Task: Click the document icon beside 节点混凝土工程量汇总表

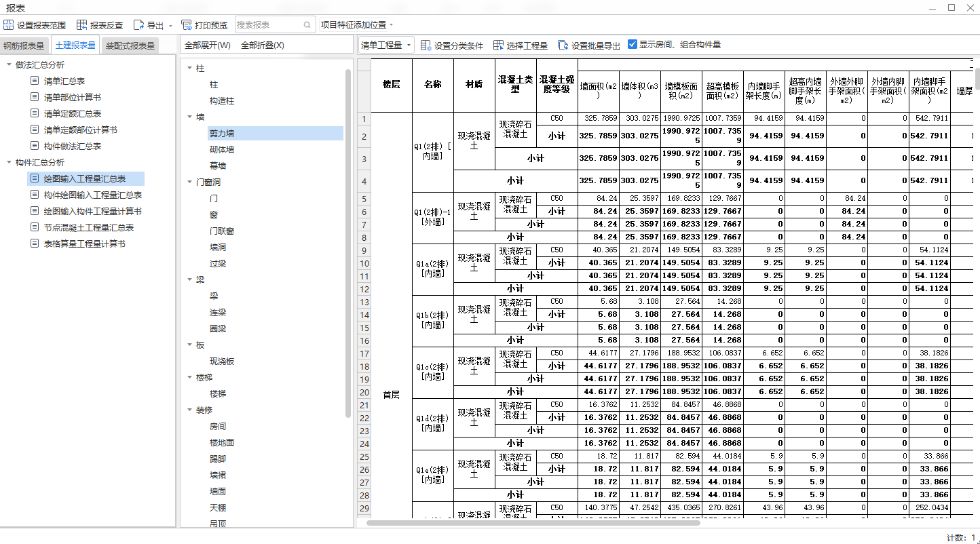Action: coord(35,227)
